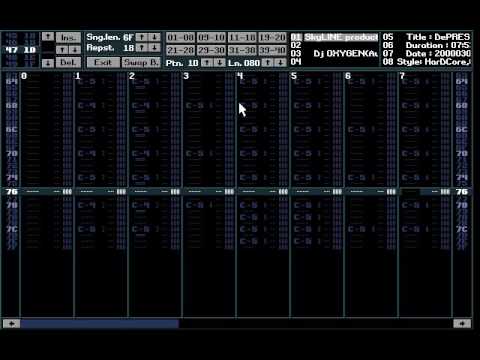Click row number 76 on left edge
The image size is (480, 360).
[12, 192]
